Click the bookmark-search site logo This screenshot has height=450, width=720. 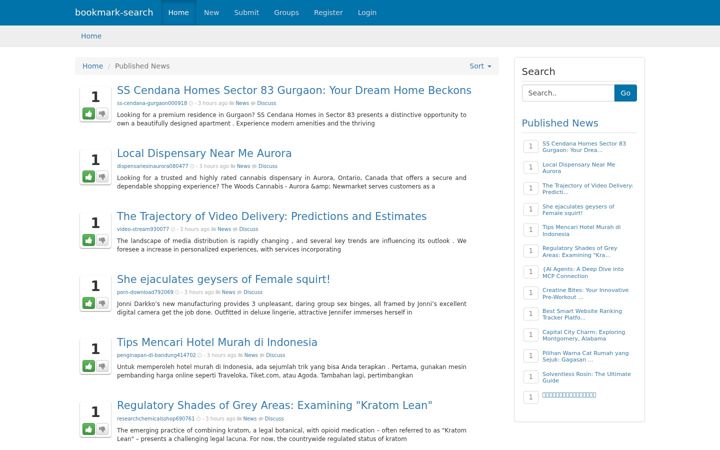click(114, 12)
